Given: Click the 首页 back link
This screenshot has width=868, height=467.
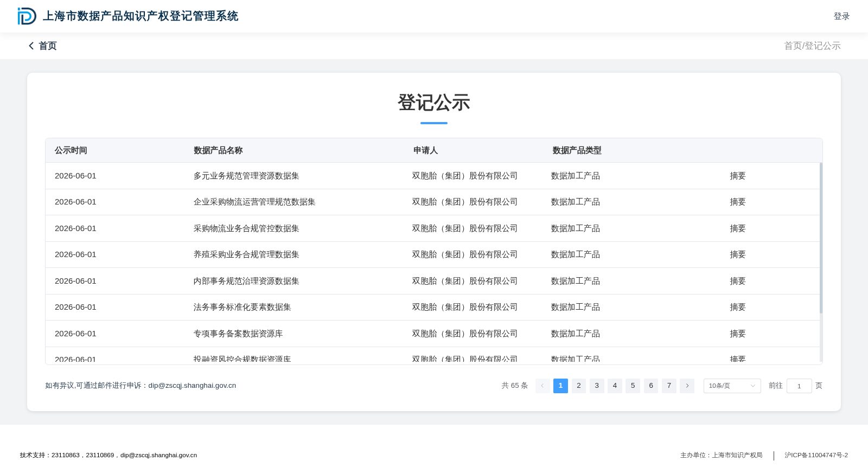Looking at the screenshot, I should coord(48,46).
